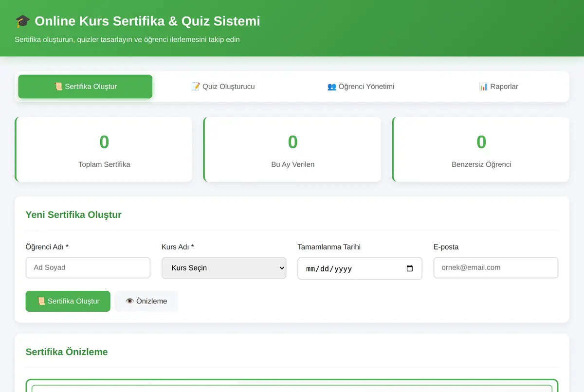The image size is (584, 392).
Task: Expand the Kurs Seçin dropdown
Action: (x=224, y=268)
